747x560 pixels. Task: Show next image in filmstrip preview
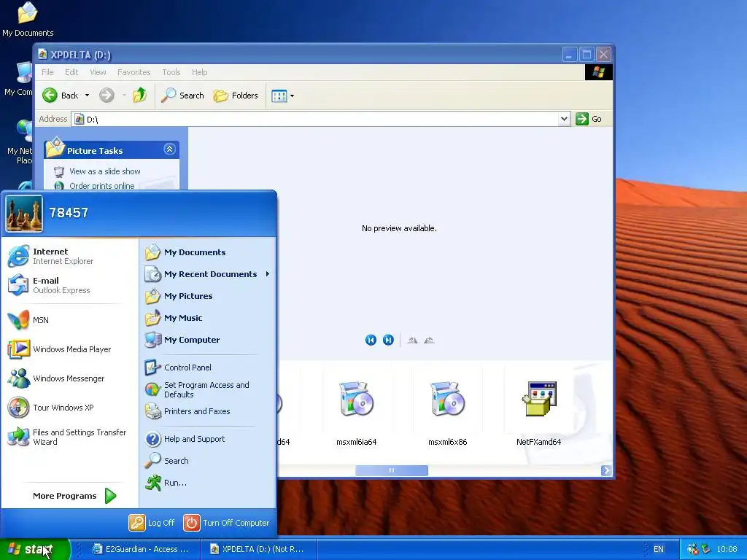click(x=388, y=340)
